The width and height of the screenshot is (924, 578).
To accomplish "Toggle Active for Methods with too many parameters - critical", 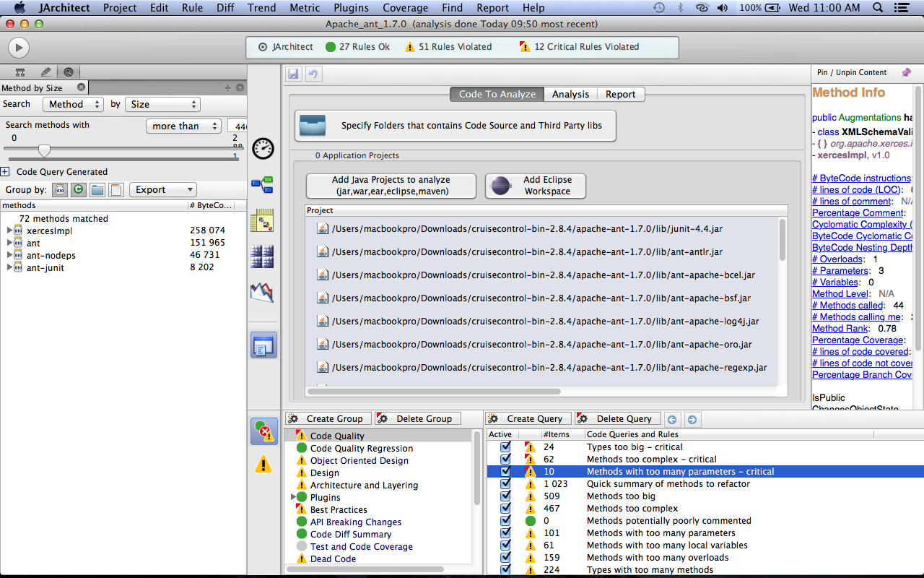I will point(505,472).
